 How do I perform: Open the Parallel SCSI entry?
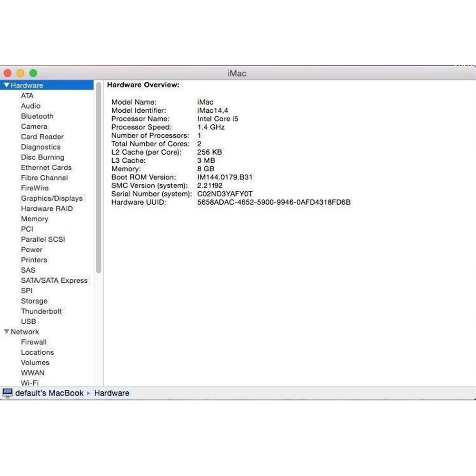click(x=43, y=239)
